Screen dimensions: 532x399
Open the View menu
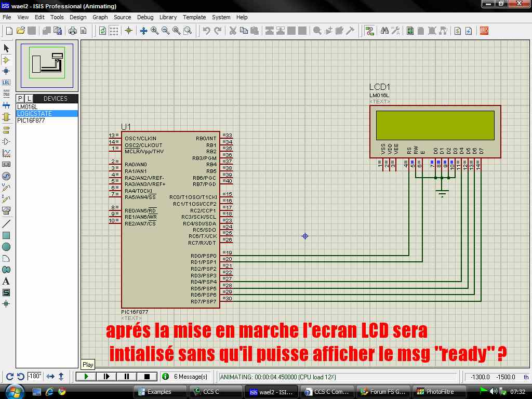[23, 17]
